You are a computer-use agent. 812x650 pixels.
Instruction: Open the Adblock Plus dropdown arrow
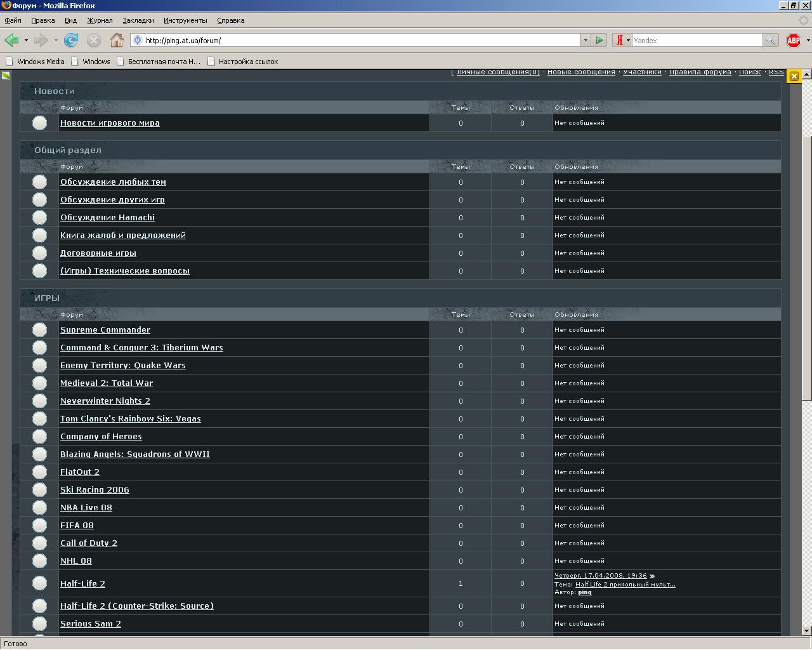click(x=808, y=41)
